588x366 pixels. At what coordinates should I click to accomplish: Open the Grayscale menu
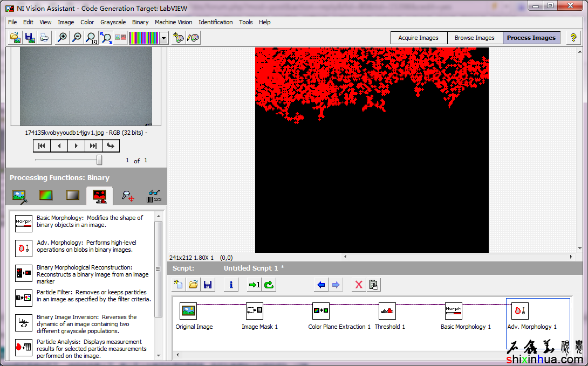coord(113,22)
